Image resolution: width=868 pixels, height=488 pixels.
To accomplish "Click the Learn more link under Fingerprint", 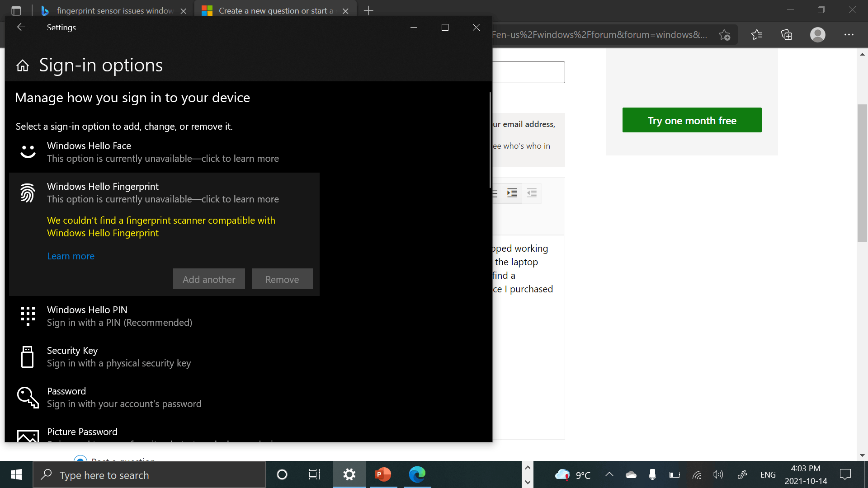I will (71, 256).
